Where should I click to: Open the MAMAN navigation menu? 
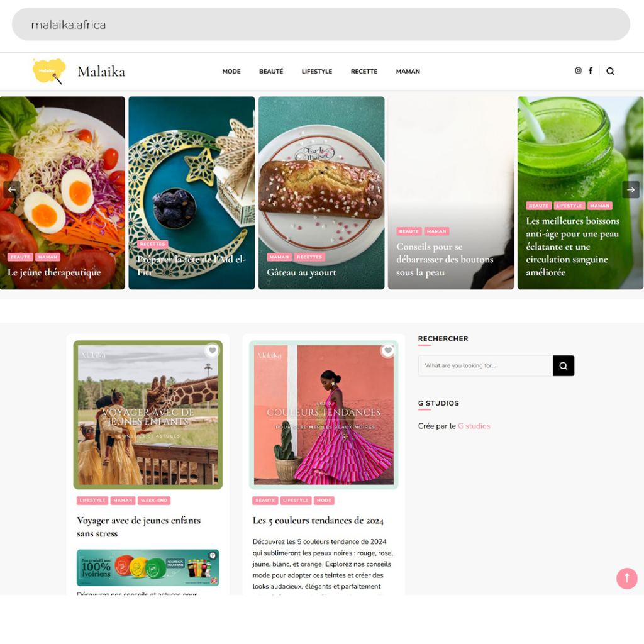click(408, 72)
